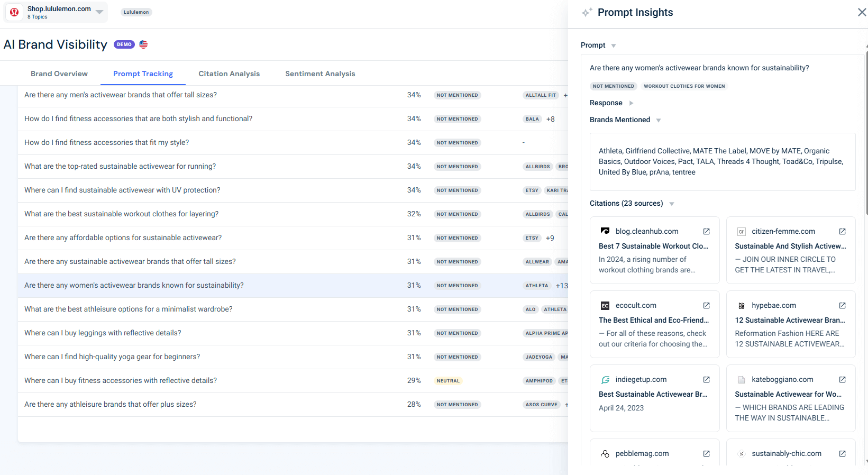Click the Lululemon brand tag
Viewport: 868px width, 475px height.
(136, 12)
